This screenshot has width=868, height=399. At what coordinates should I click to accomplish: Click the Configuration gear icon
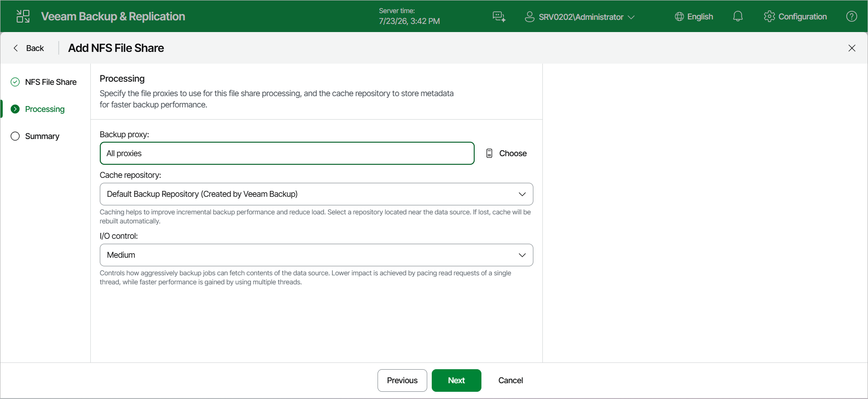tap(770, 17)
